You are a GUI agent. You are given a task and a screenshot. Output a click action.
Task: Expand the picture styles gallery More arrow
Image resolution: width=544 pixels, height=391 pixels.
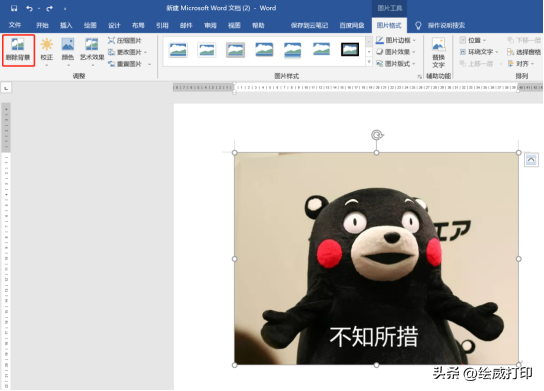(369, 62)
